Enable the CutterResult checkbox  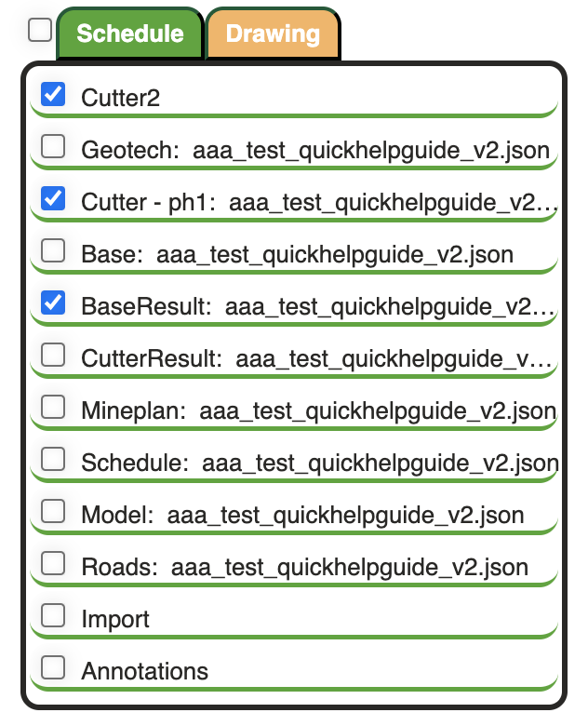pyautogui.click(x=54, y=355)
